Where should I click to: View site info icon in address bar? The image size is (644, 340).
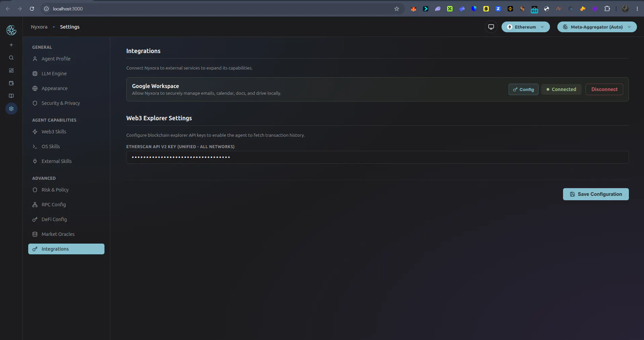pyautogui.click(x=47, y=9)
